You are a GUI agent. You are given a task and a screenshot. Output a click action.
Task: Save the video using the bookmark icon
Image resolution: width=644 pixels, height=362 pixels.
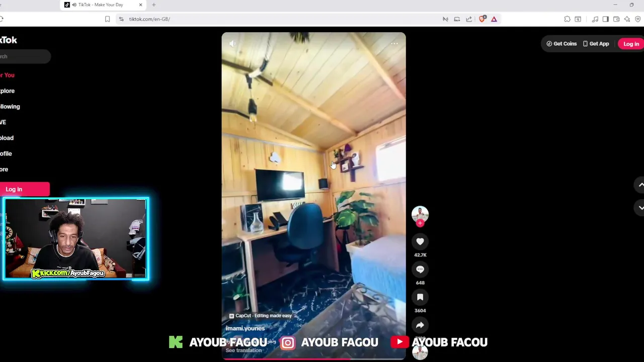420,297
